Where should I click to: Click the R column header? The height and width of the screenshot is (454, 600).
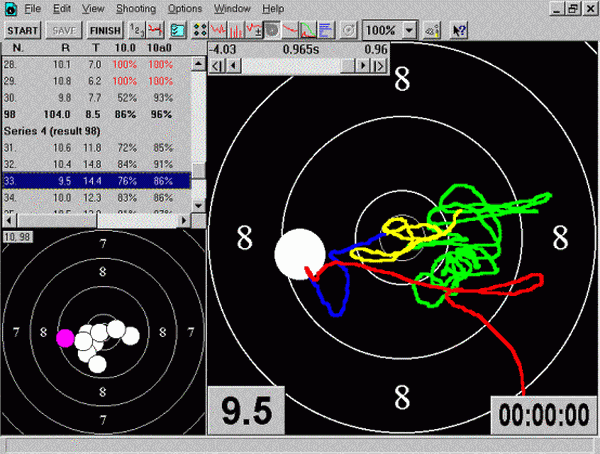(65, 48)
